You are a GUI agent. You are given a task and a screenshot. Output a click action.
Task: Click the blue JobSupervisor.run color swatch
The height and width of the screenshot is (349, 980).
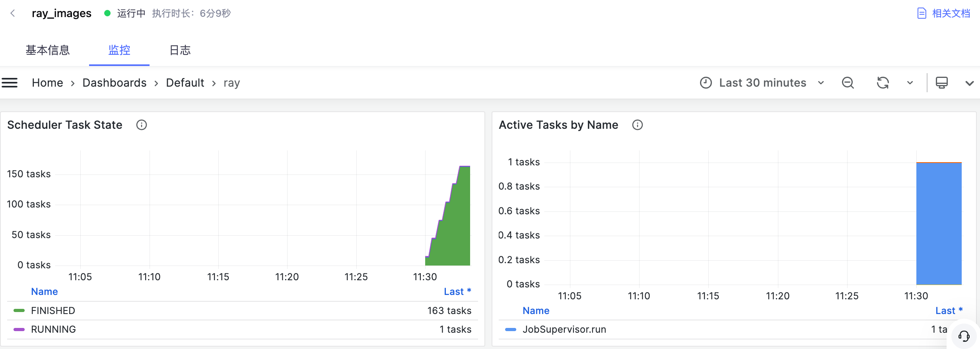(511, 329)
